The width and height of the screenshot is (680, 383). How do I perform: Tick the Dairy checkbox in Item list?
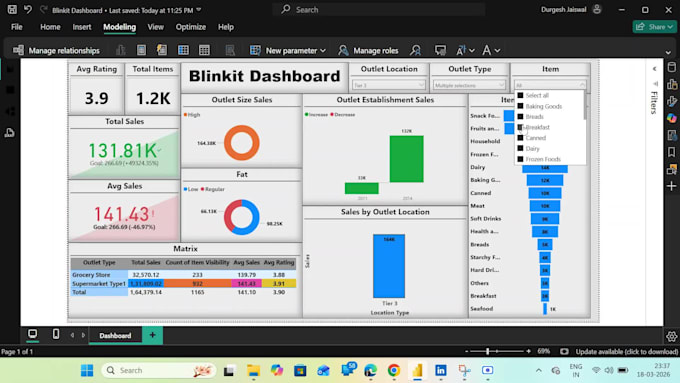[520, 148]
